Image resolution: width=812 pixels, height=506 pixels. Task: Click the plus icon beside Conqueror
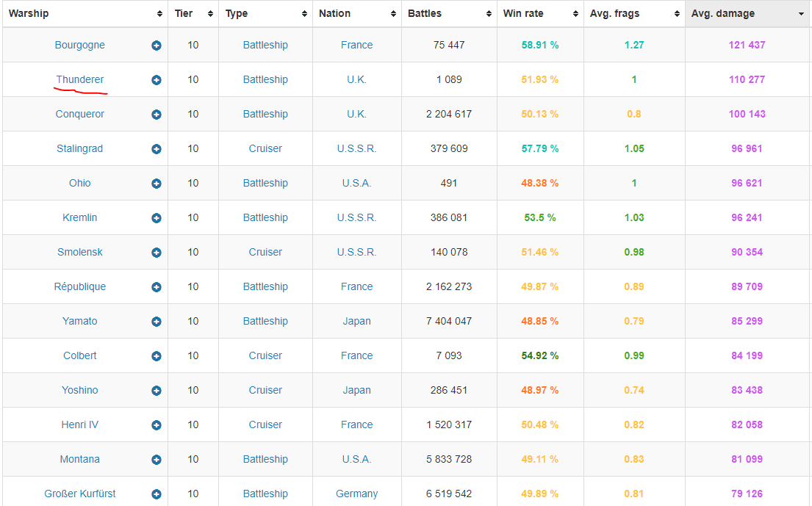[x=156, y=115]
